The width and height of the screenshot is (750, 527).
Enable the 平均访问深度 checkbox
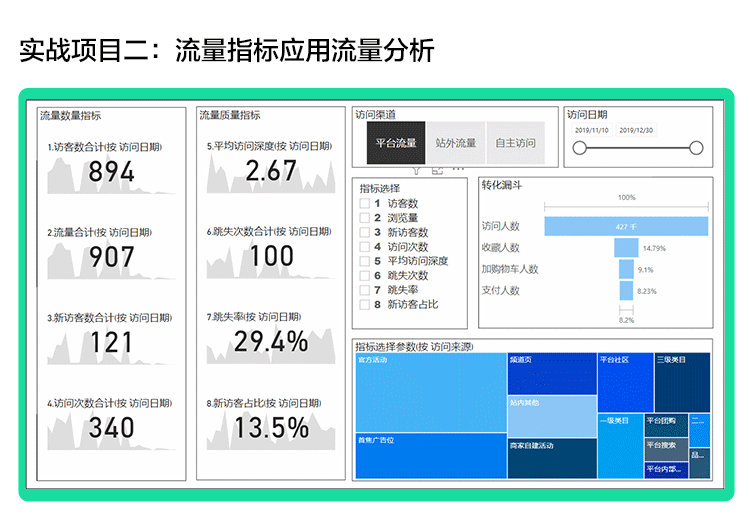(x=365, y=261)
